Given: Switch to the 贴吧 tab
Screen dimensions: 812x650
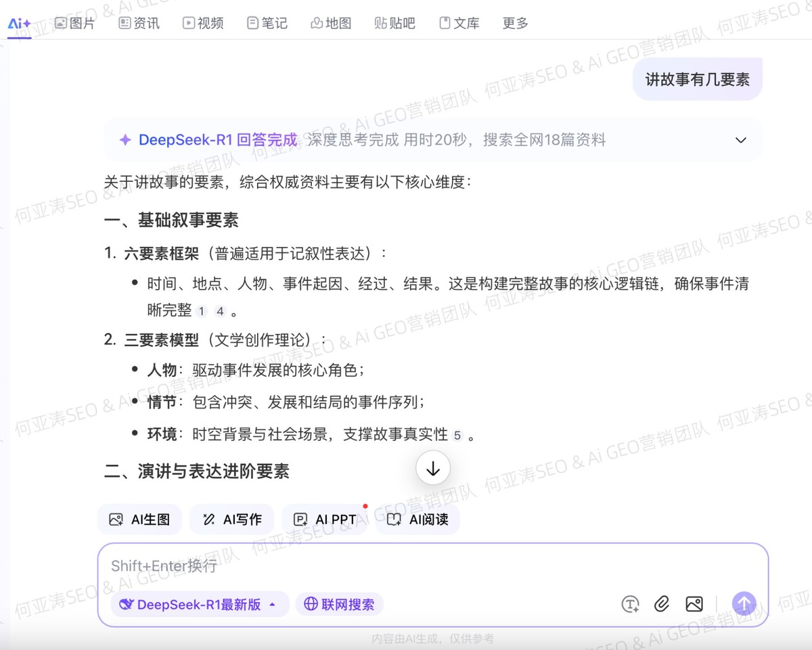Looking at the screenshot, I should [394, 23].
